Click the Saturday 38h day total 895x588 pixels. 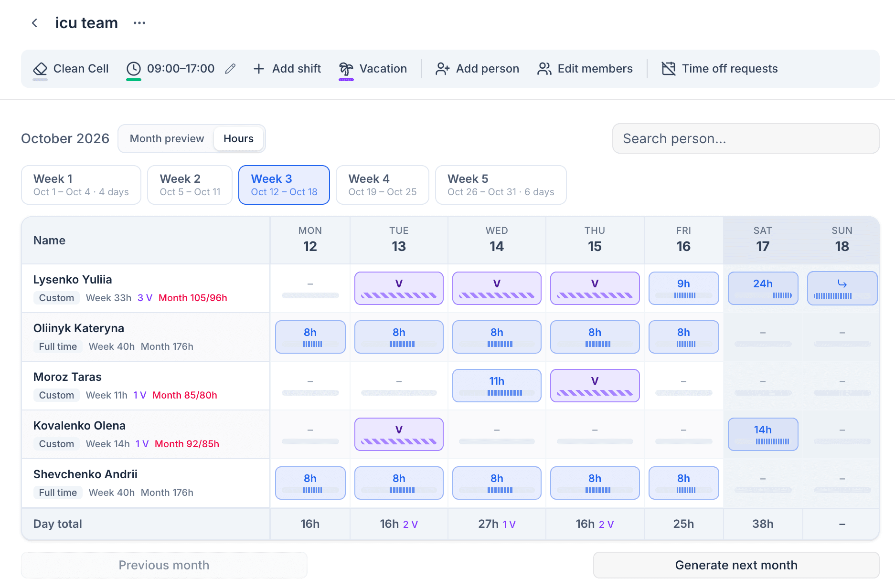tap(763, 524)
